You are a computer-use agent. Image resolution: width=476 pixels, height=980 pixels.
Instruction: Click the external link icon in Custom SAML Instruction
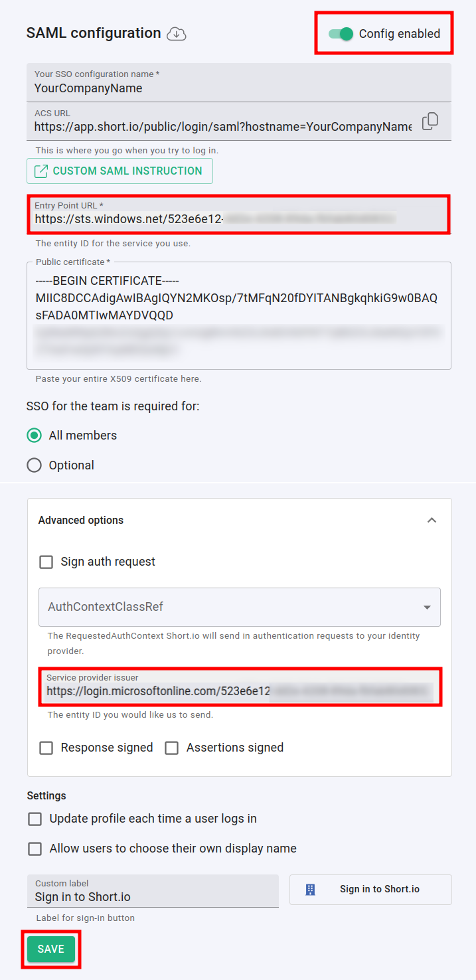coord(41,171)
